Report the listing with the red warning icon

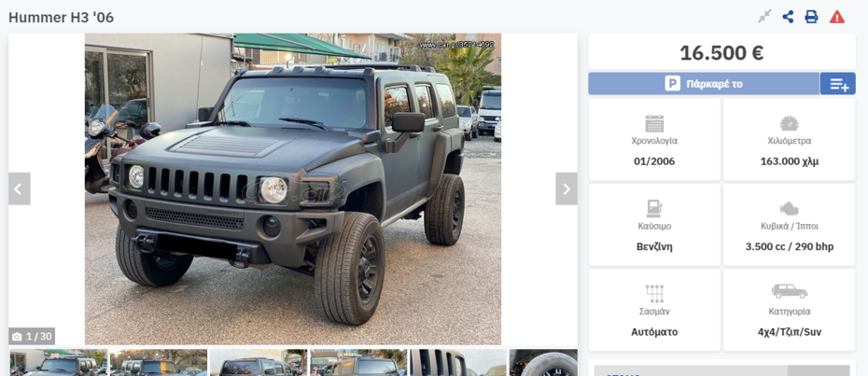(837, 17)
